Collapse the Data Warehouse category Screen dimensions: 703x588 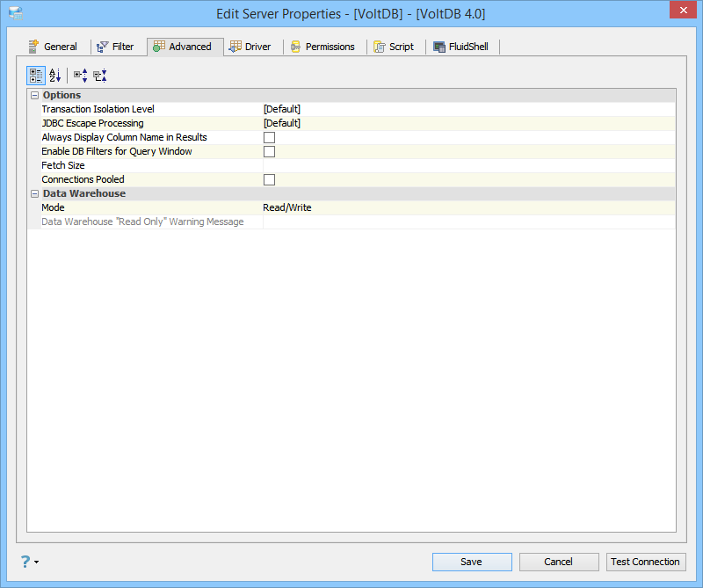click(34, 193)
